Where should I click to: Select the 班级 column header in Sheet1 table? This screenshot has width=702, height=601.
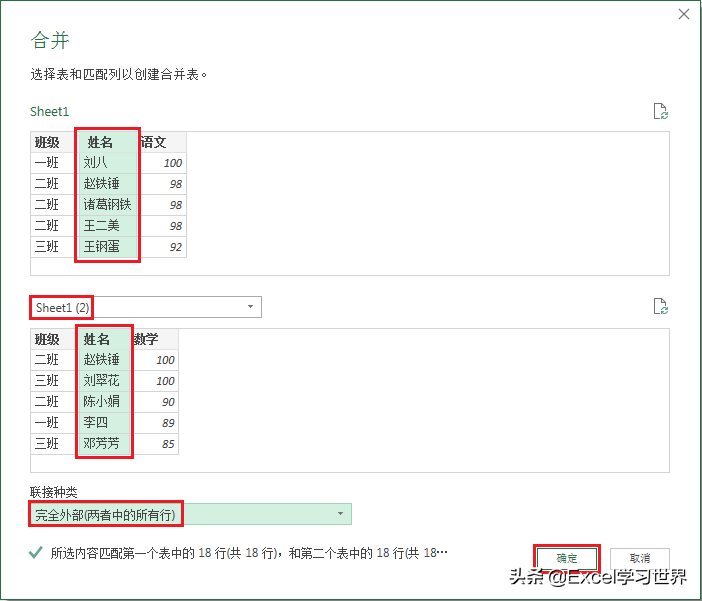point(53,142)
